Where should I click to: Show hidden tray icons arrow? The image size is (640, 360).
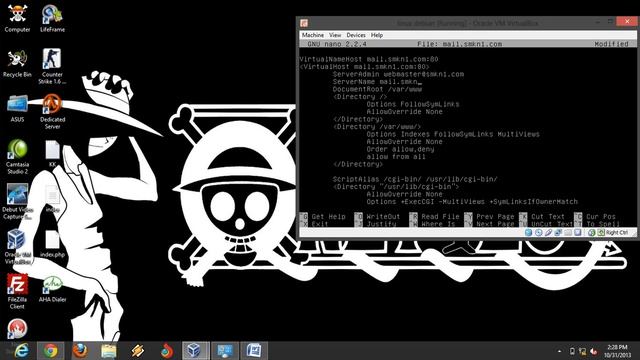tap(559, 351)
